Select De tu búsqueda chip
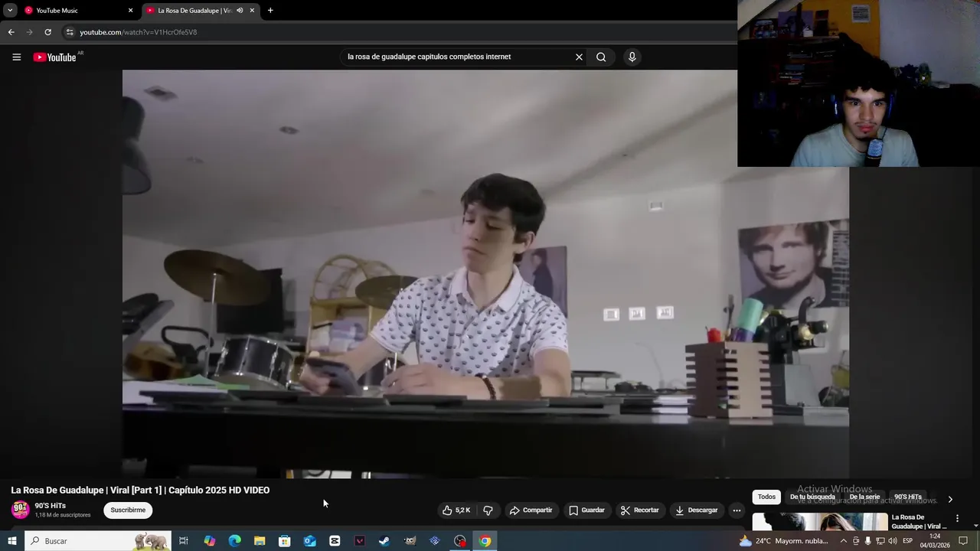The width and height of the screenshot is (980, 551). [x=812, y=497]
